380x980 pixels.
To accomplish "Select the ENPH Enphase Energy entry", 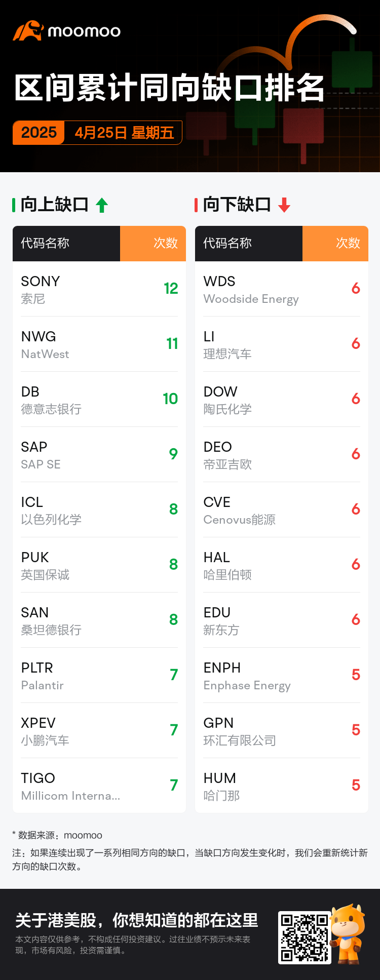I will [x=282, y=676].
